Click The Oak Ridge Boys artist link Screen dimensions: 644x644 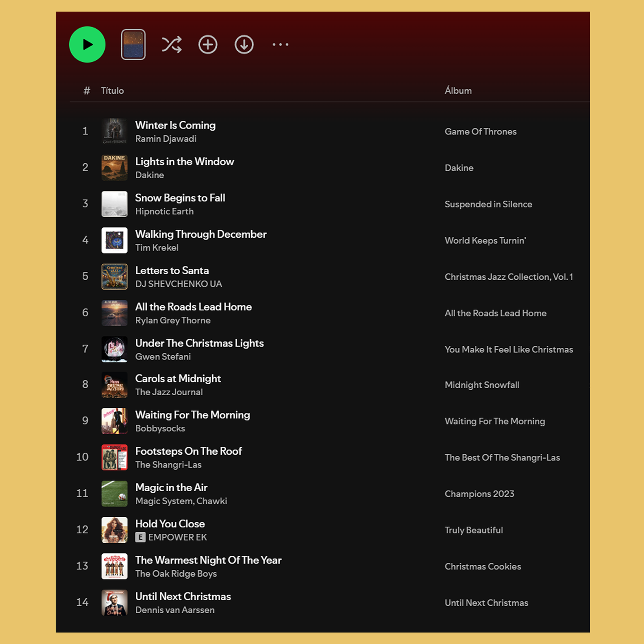(176, 574)
